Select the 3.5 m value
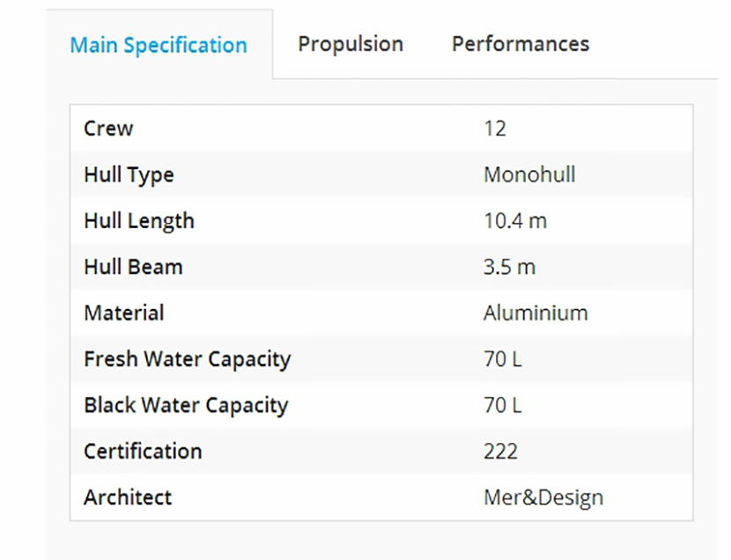The width and height of the screenshot is (731, 560). click(509, 267)
